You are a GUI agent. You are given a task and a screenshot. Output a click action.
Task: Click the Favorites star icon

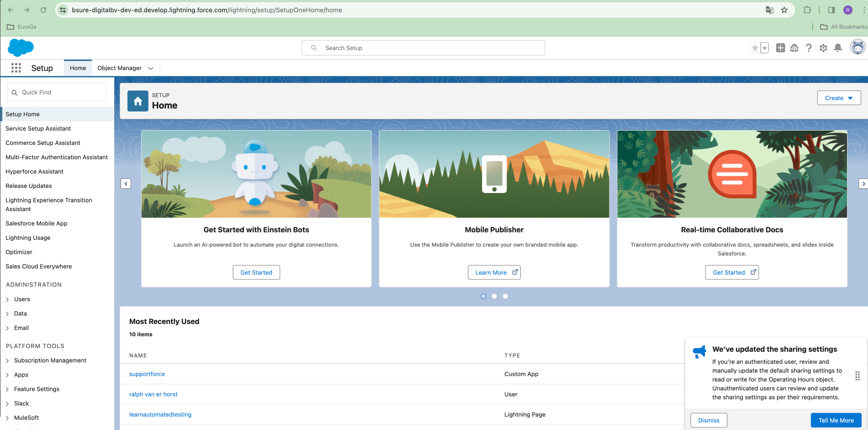coord(755,48)
